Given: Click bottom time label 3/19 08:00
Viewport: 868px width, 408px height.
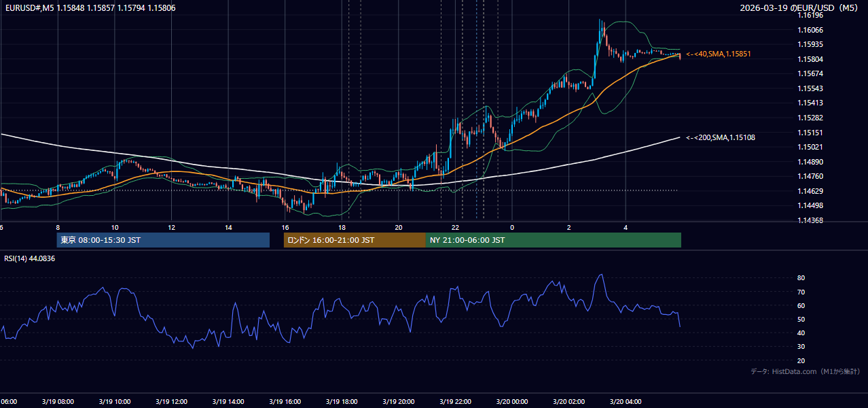Looking at the screenshot, I should [58, 402].
